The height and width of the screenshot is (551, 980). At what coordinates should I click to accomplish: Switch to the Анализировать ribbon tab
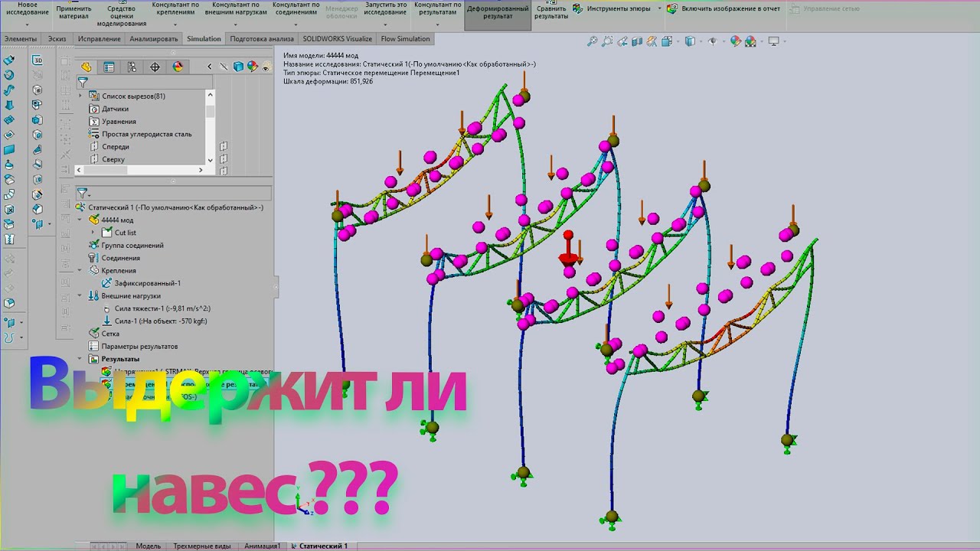[x=153, y=38]
